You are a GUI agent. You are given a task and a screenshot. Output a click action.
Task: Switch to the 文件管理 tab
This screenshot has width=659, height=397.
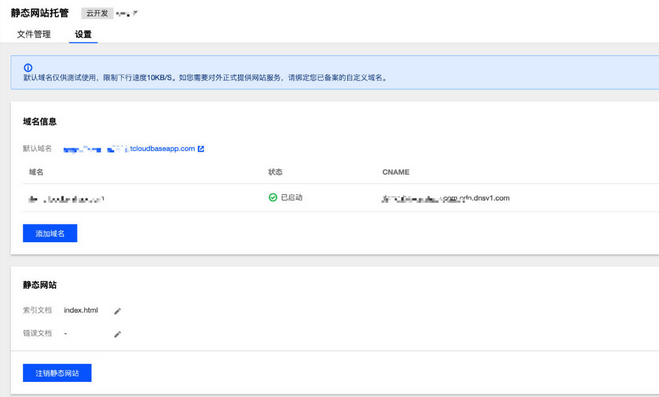pos(34,34)
